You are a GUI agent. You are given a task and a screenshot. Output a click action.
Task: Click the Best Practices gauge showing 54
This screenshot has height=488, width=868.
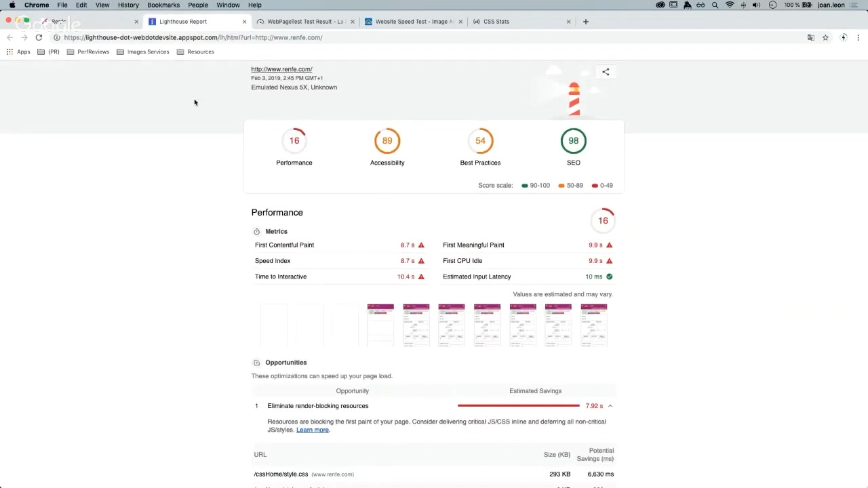click(x=480, y=141)
